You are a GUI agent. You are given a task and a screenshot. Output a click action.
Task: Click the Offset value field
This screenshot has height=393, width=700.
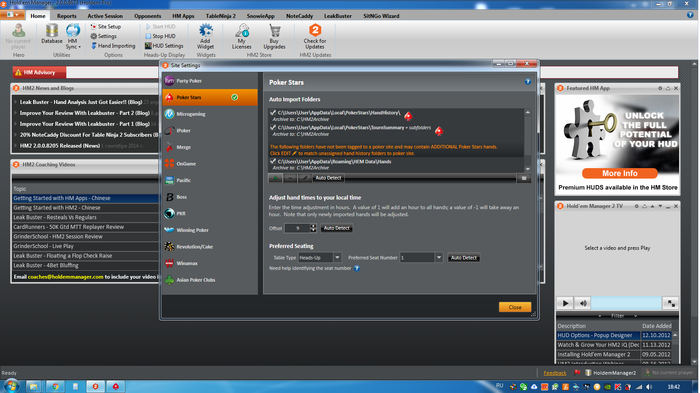pyautogui.click(x=297, y=228)
